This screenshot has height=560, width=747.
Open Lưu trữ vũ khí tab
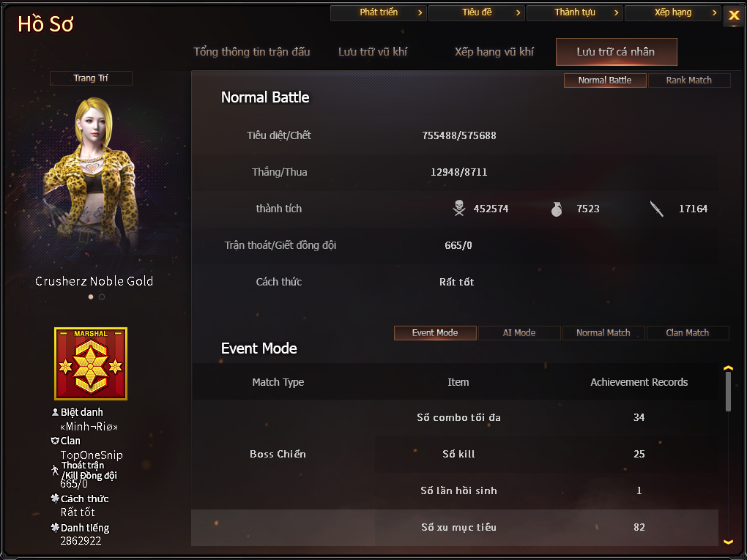[373, 52]
